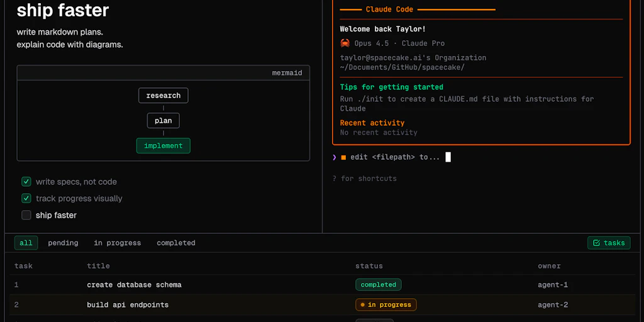Select the 'all' filter tab

click(x=26, y=243)
